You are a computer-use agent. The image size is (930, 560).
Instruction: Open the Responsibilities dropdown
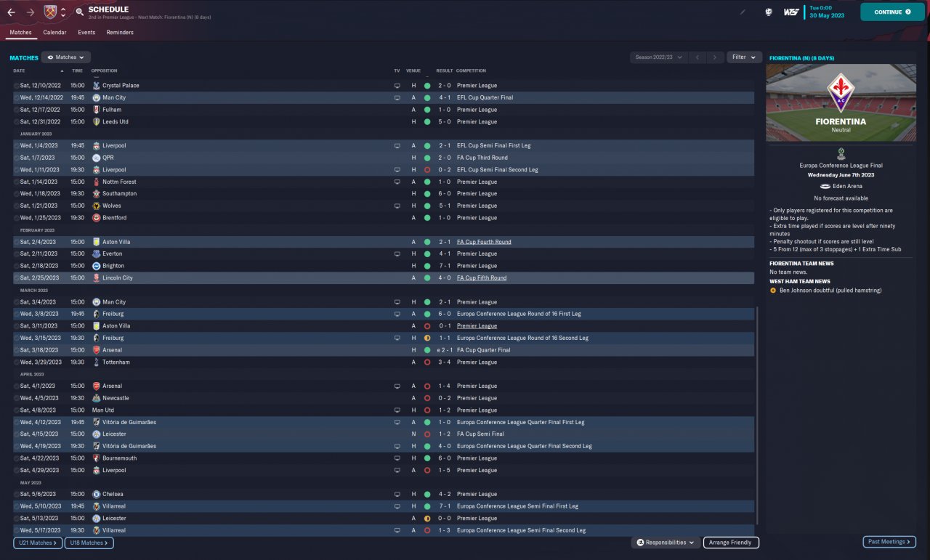click(x=666, y=543)
